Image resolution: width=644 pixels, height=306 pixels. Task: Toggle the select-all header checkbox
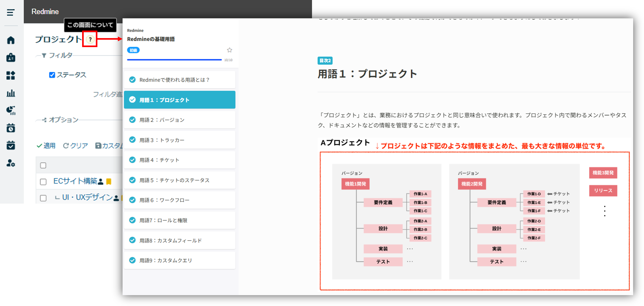(x=43, y=165)
